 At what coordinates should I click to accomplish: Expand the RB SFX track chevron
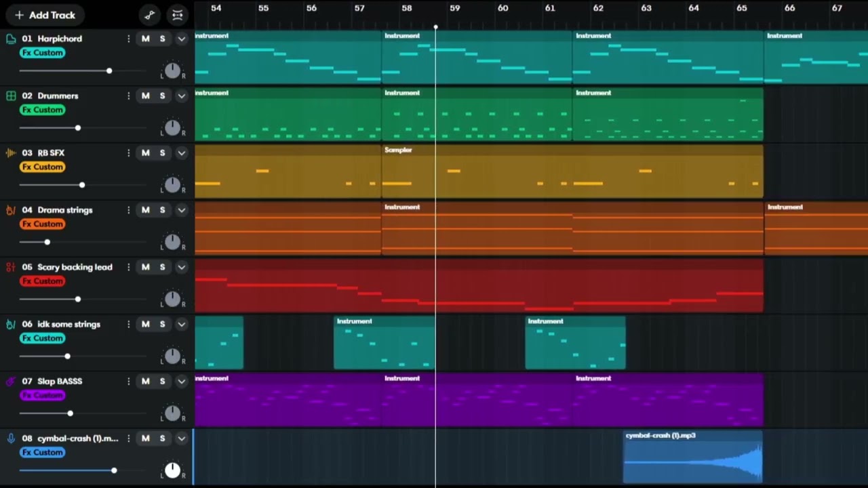click(x=181, y=153)
